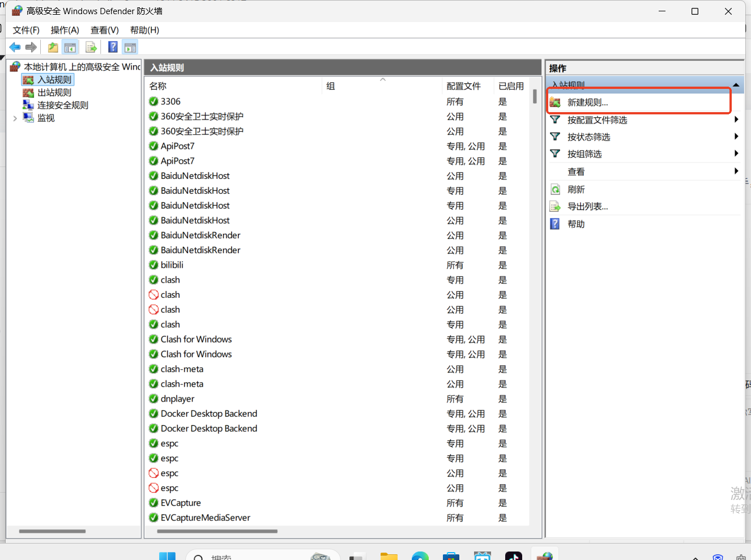The width and height of the screenshot is (751, 560).
Task: Sort by the 组 column header
Action: (382, 86)
